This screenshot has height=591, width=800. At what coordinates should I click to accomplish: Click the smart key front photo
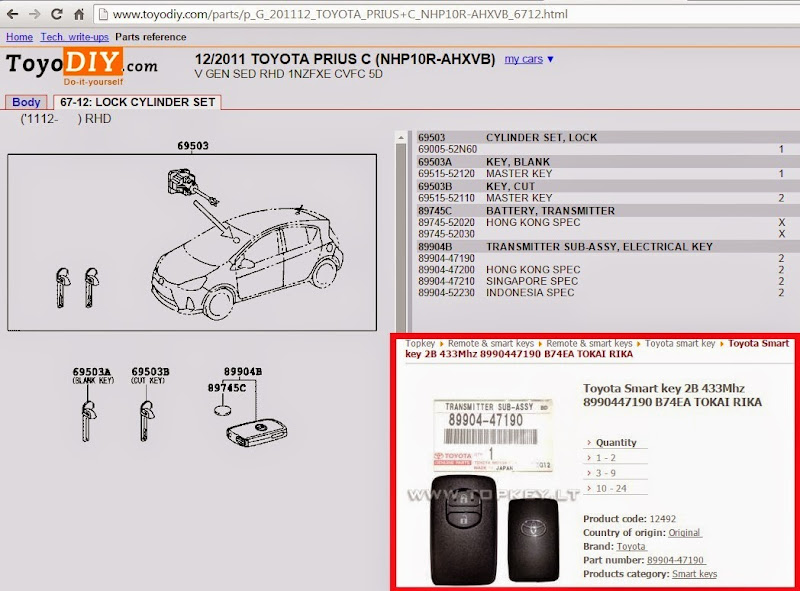pyautogui.click(x=464, y=530)
